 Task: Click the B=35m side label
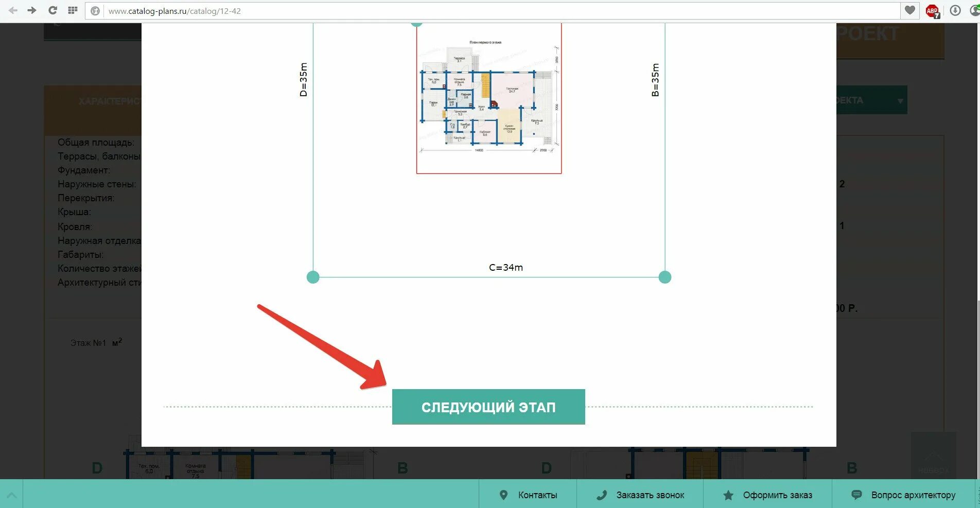pos(655,80)
